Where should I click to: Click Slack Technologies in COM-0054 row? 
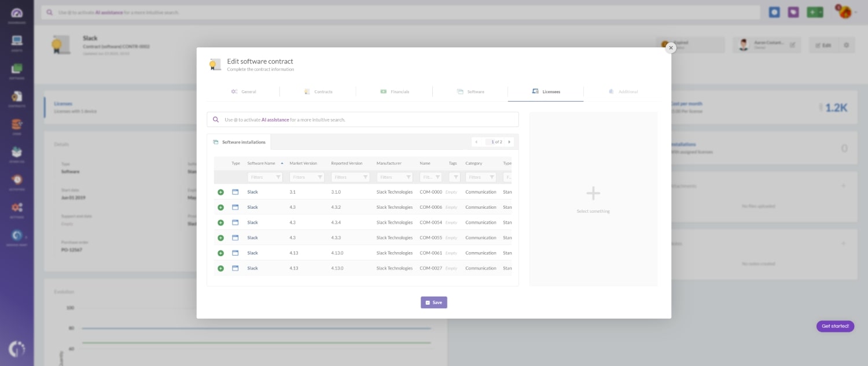coord(395,223)
